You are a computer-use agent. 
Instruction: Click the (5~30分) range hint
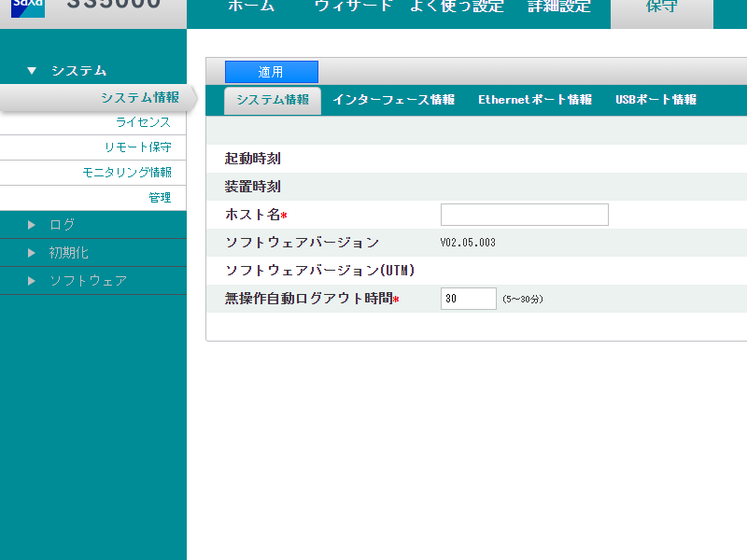[x=523, y=299]
